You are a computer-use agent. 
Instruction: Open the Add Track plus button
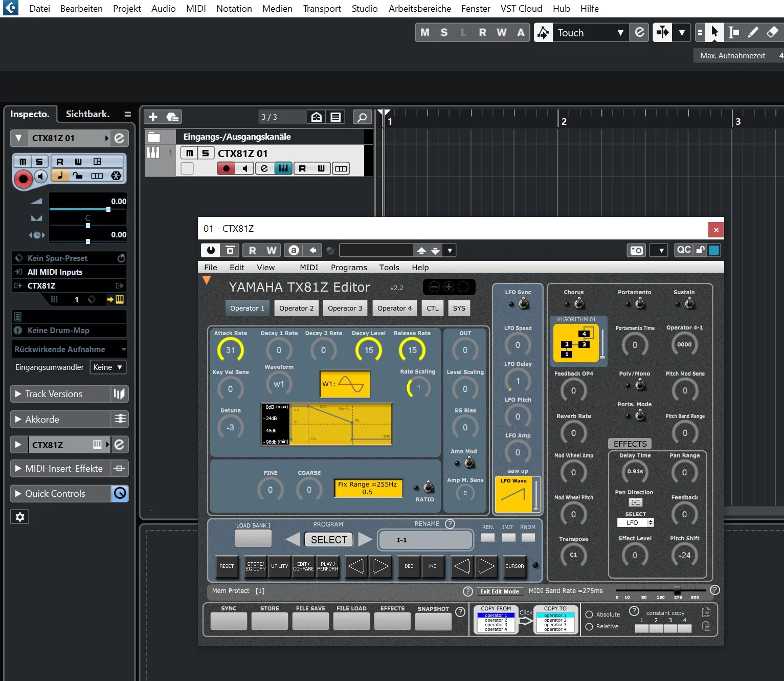point(153,117)
